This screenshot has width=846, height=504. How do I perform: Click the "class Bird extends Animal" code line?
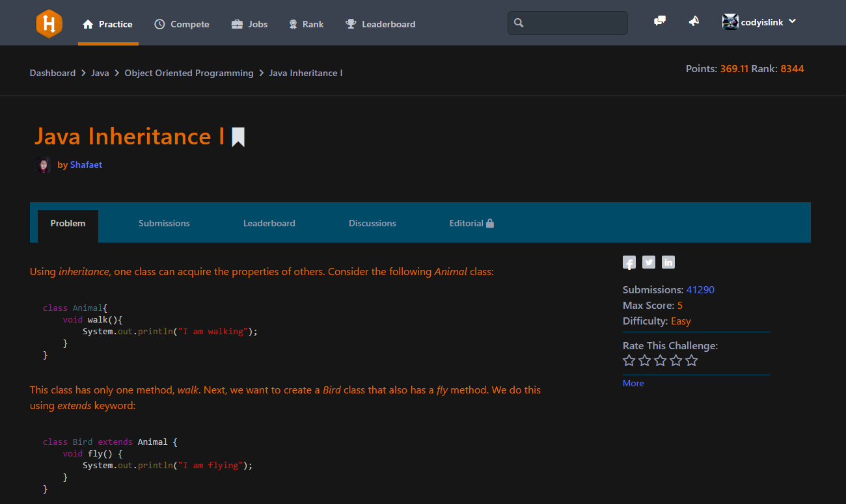point(110,442)
